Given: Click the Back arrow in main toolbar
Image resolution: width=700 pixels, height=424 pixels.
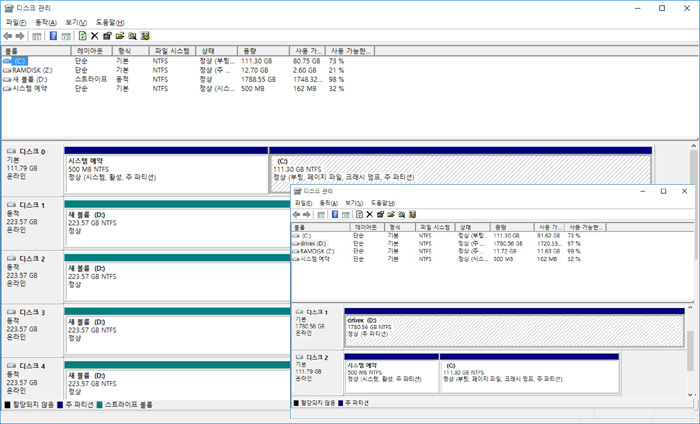Looking at the screenshot, I should 9,35.
